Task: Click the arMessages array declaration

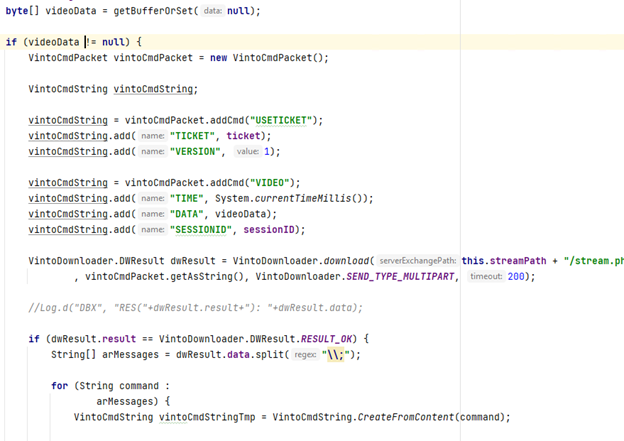Action: (130, 354)
